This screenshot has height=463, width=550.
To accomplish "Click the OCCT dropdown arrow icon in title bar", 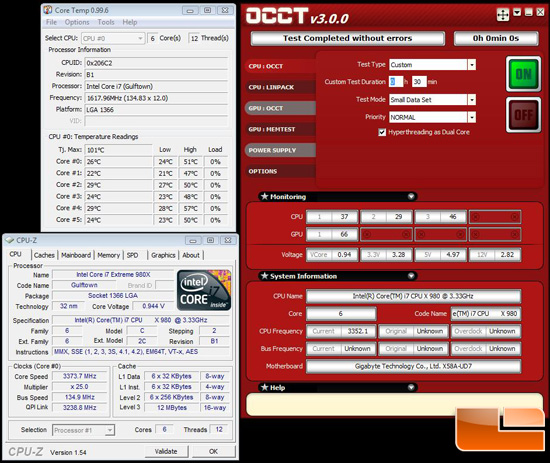I will click(517, 13).
